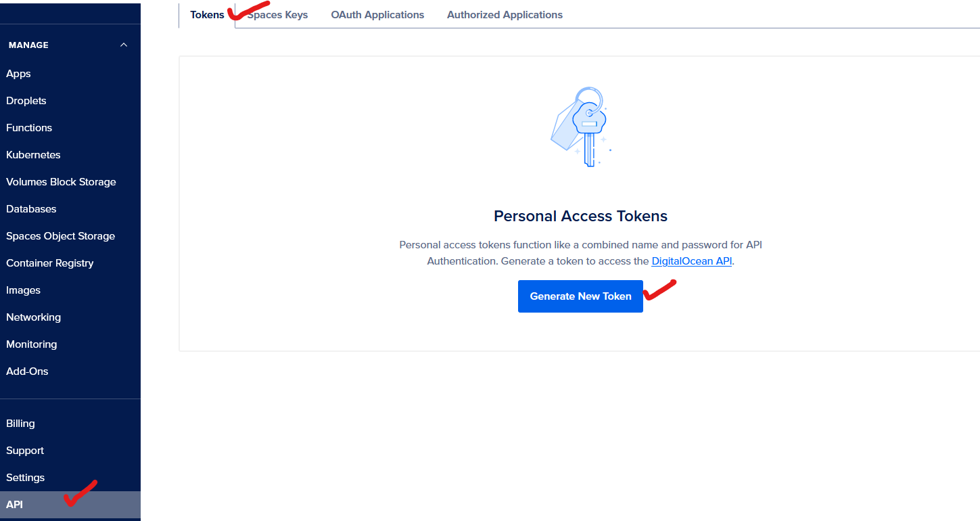Go to Droplets in the sidebar

click(26, 101)
